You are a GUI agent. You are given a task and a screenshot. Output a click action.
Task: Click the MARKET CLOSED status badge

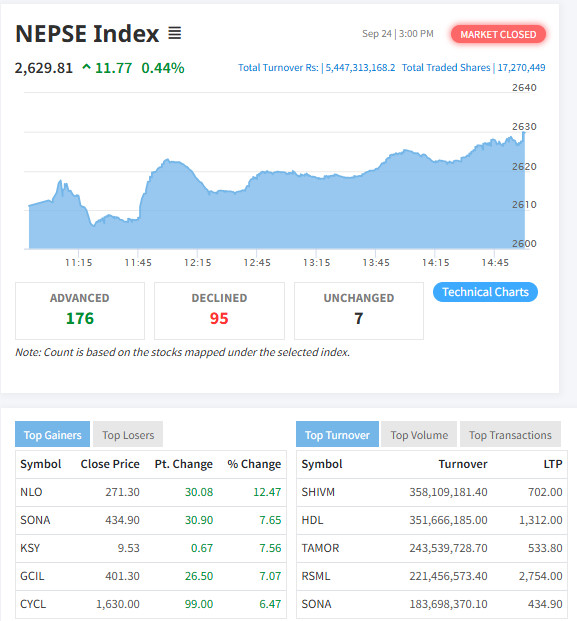[498, 34]
